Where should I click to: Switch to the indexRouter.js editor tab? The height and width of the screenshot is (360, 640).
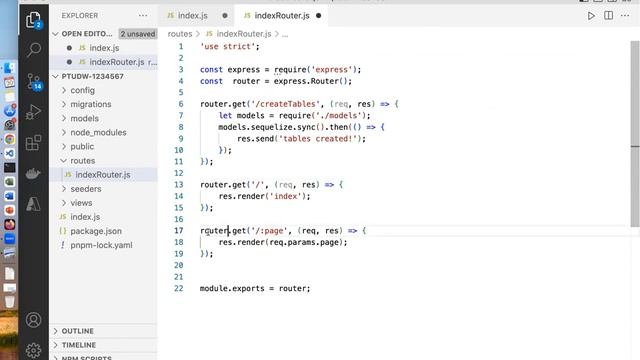coord(282,16)
